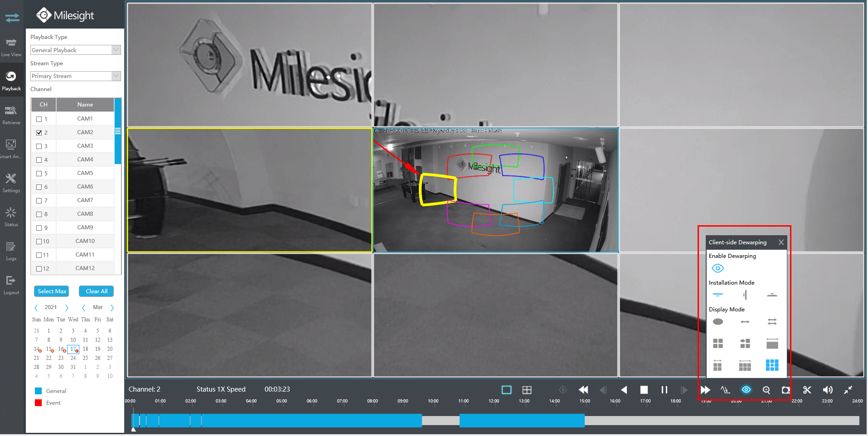Check the CAM12 channel checkbox
This screenshot has width=868, height=436.
tap(39, 269)
